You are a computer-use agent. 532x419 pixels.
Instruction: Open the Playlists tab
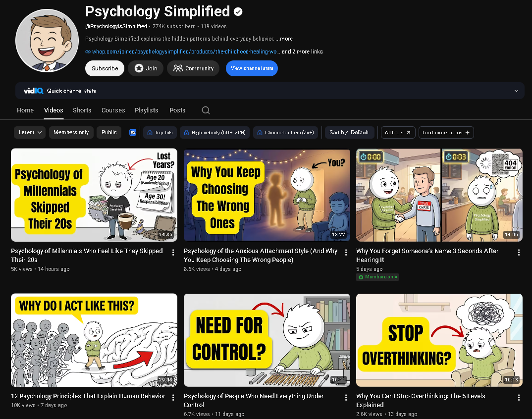click(146, 110)
